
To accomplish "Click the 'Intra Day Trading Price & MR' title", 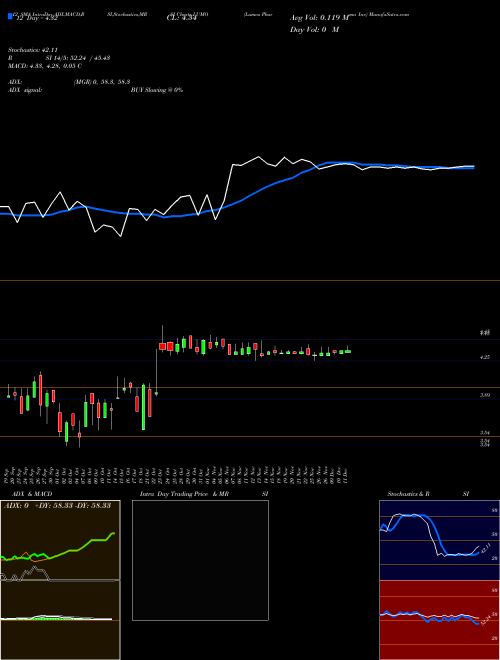I will click(184, 494).
